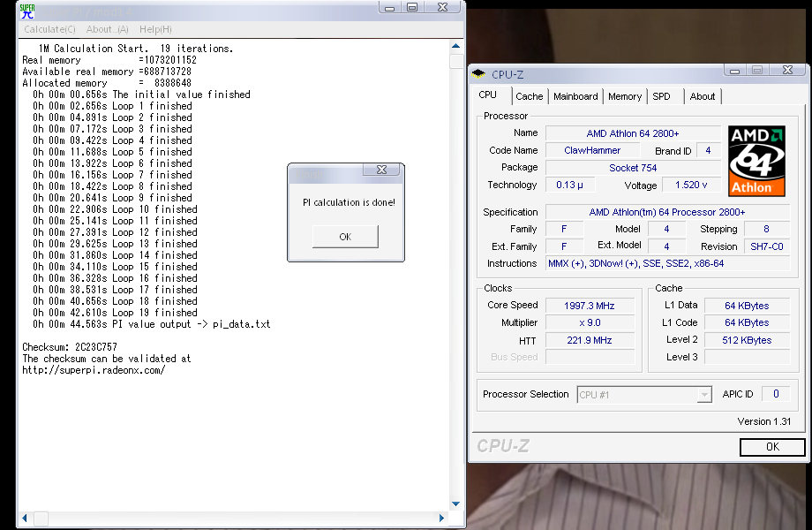Click the 1997.3 MHz core speed value
The height and width of the screenshot is (530, 812).
click(x=590, y=306)
